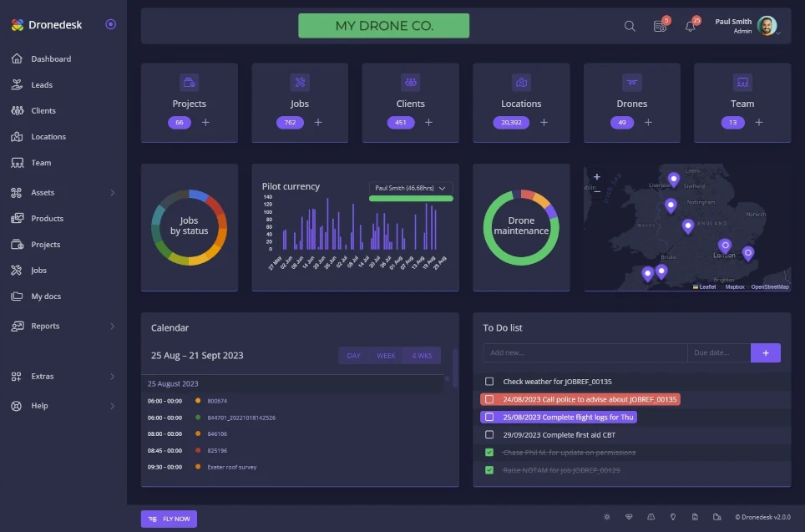Open the Paul Smith pilot dropdown
This screenshot has width=805, height=532.
411,188
